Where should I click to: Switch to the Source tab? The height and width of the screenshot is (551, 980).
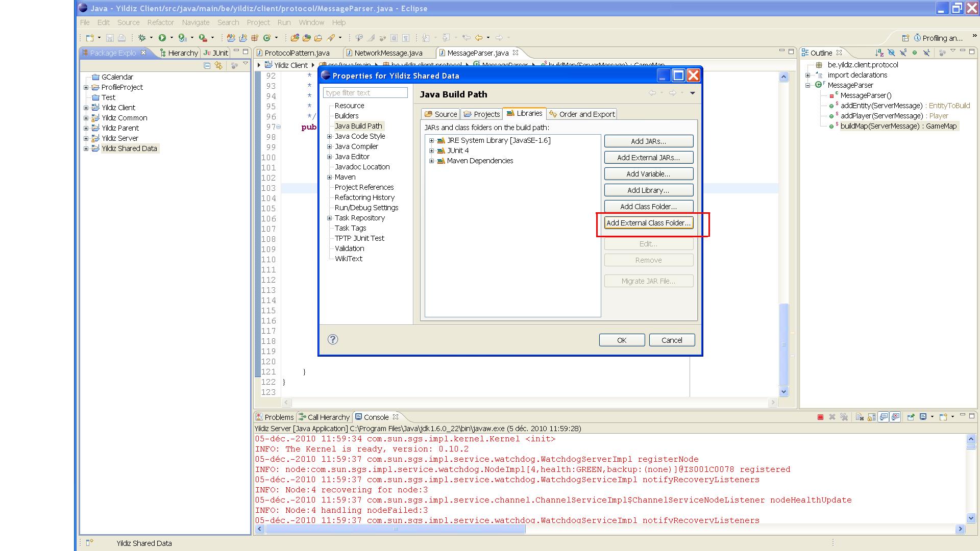(x=440, y=114)
